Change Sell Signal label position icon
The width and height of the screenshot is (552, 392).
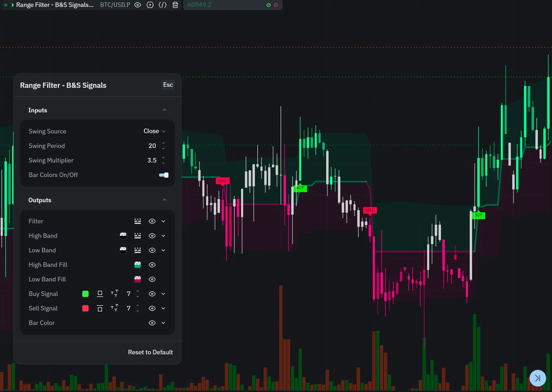pyautogui.click(x=100, y=308)
